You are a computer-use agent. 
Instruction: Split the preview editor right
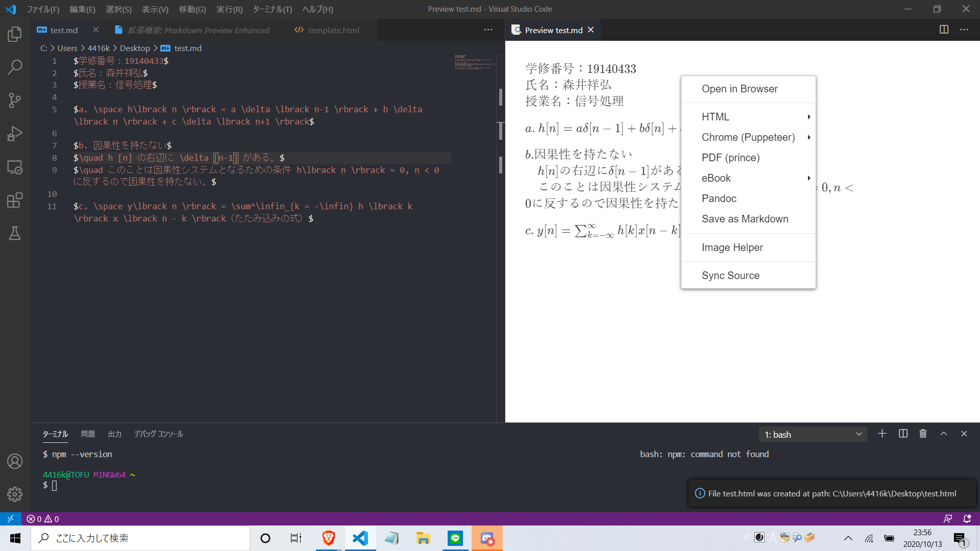pyautogui.click(x=944, y=30)
